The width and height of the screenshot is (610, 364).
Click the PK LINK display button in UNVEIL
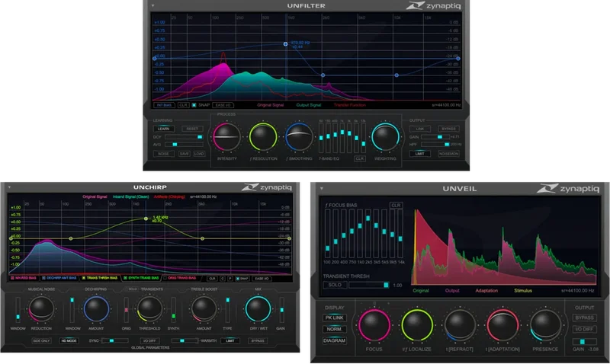click(335, 318)
